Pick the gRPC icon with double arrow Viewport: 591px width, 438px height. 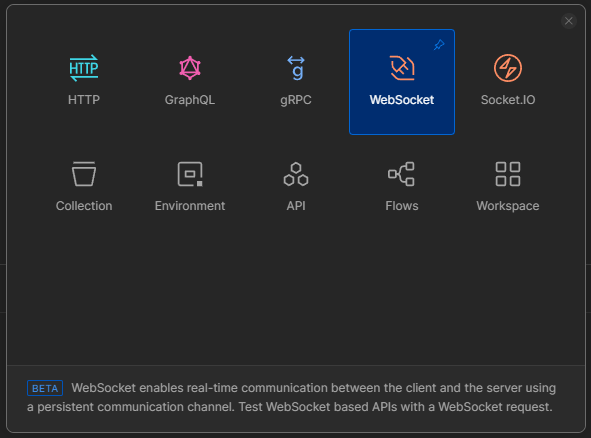296,68
